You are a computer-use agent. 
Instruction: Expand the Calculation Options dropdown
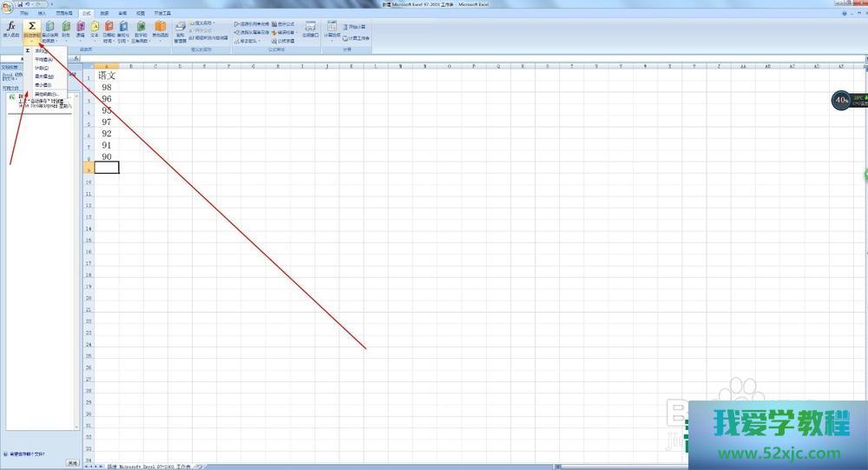pyautogui.click(x=332, y=30)
